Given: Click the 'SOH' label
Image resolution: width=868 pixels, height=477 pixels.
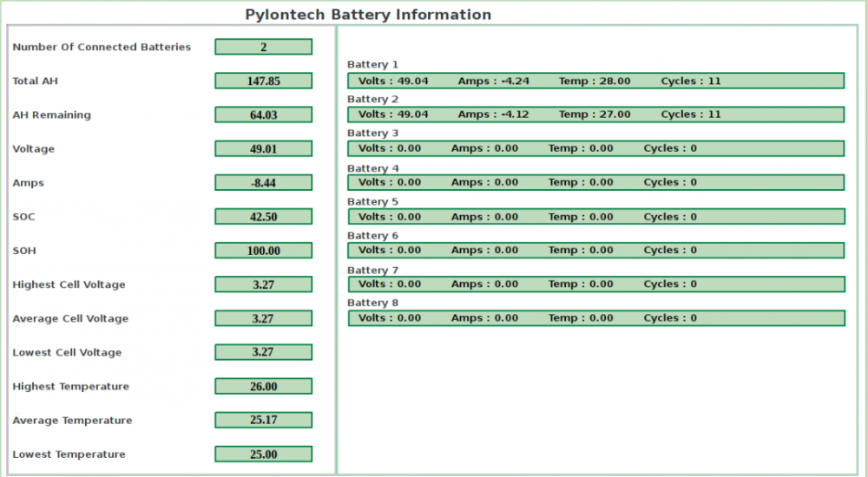Looking at the screenshot, I should tap(23, 251).
